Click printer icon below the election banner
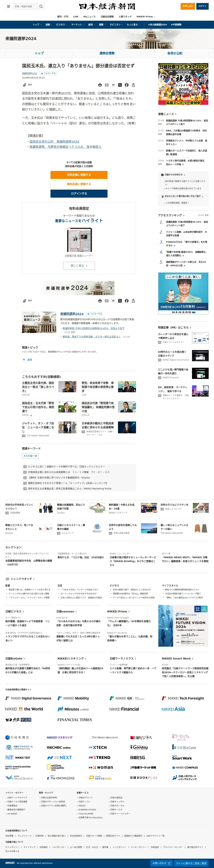Viewport: 214px width, 868px height. (100, 301)
